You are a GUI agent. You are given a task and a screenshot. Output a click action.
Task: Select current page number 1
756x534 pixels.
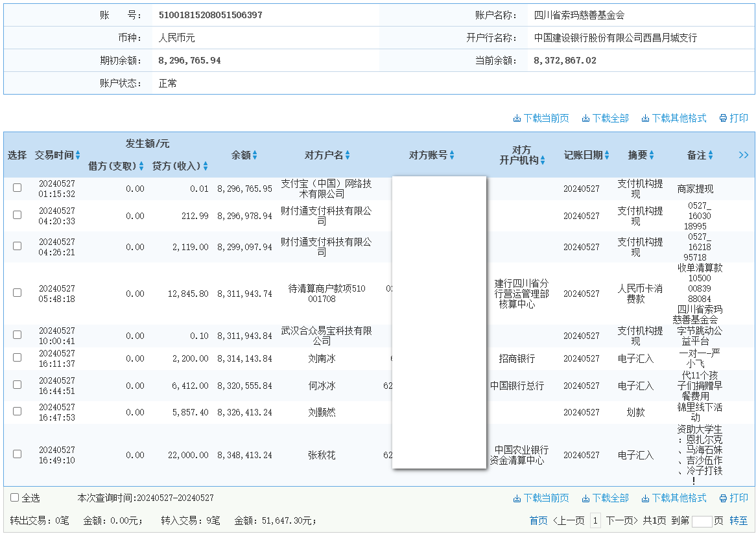pos(595,520)
